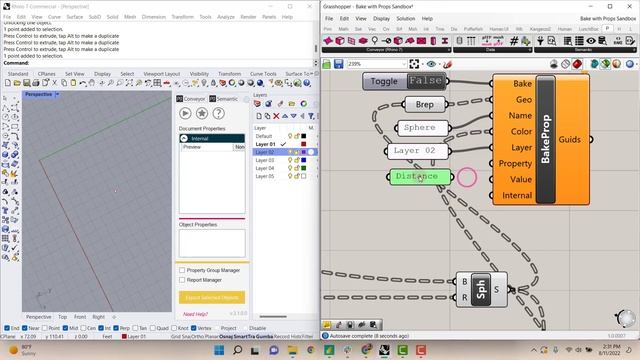Click the red car Set View icon
Viewport: 640px width, 360px height.
click(x=167, y=83)
